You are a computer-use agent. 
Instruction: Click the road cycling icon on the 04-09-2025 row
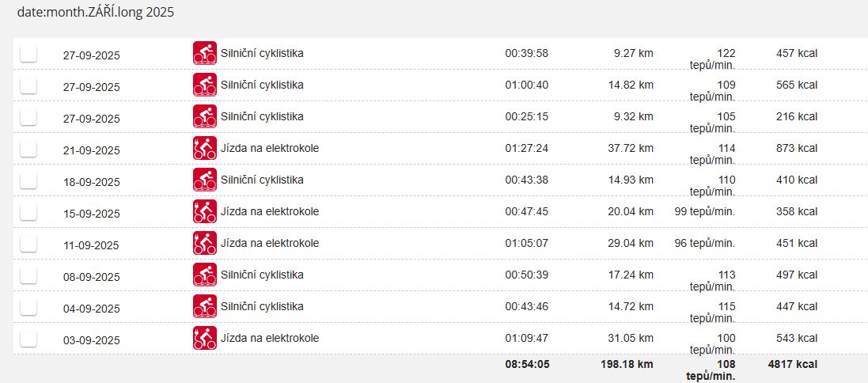tap(205, 306)
